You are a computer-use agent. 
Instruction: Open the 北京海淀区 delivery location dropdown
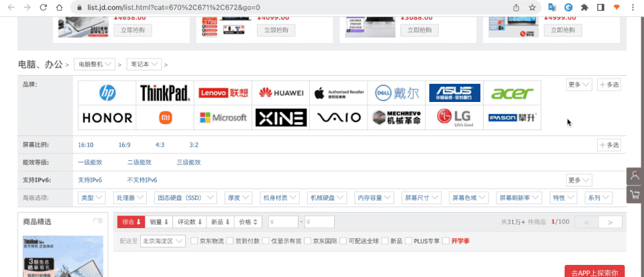pos(162,241)
